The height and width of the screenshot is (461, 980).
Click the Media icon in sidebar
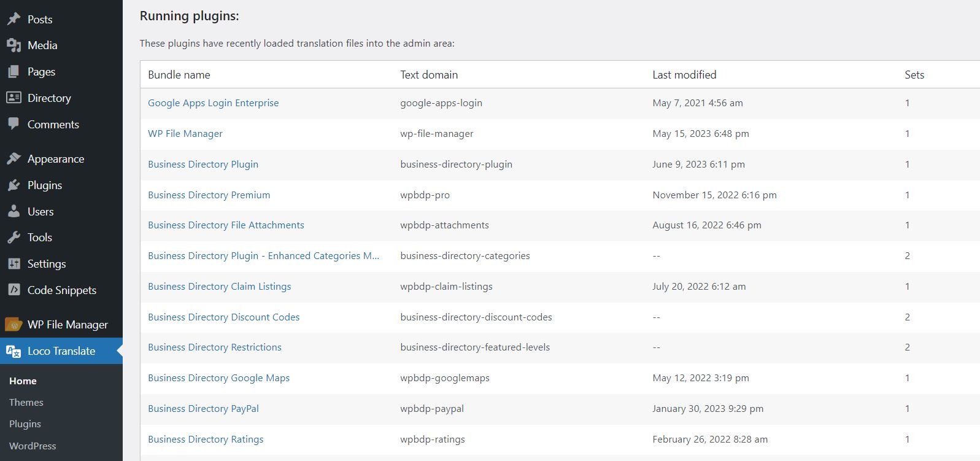[x=14, y=45]
